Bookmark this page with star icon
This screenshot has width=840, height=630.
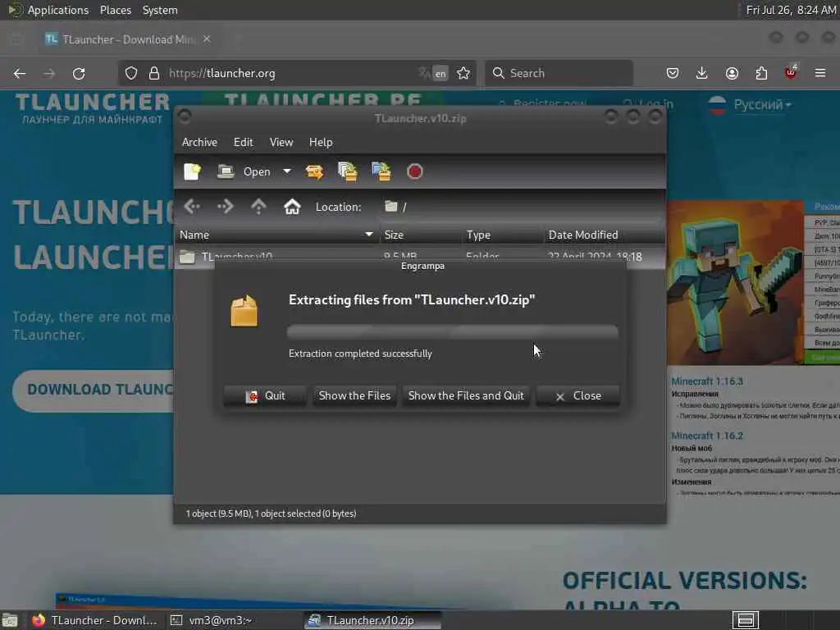tap(464, 73)
